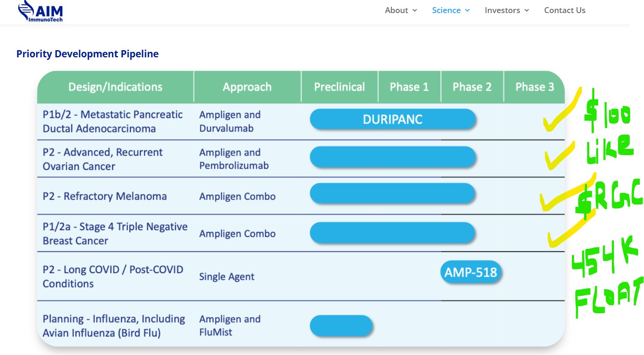Screen dimensions: 644x355
Task: Click the Preclinical column header
Action: (x=340, y=87)
